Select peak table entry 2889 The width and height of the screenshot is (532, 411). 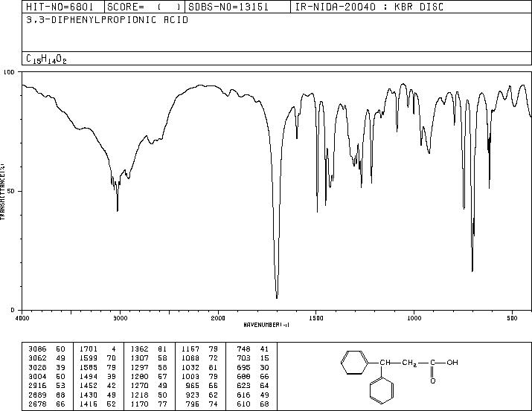point(47,395)
